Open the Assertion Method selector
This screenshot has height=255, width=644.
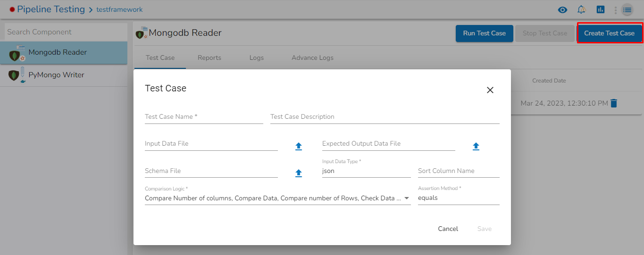458,198
